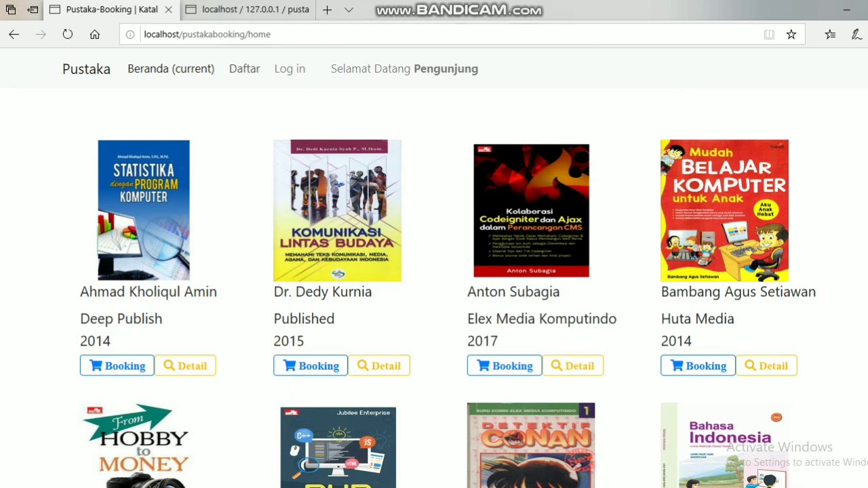Click the publisher text Elex Media Komputindo
Image resolution: width=868 pixels, height=488 pixels.
(x=542, y=319)
